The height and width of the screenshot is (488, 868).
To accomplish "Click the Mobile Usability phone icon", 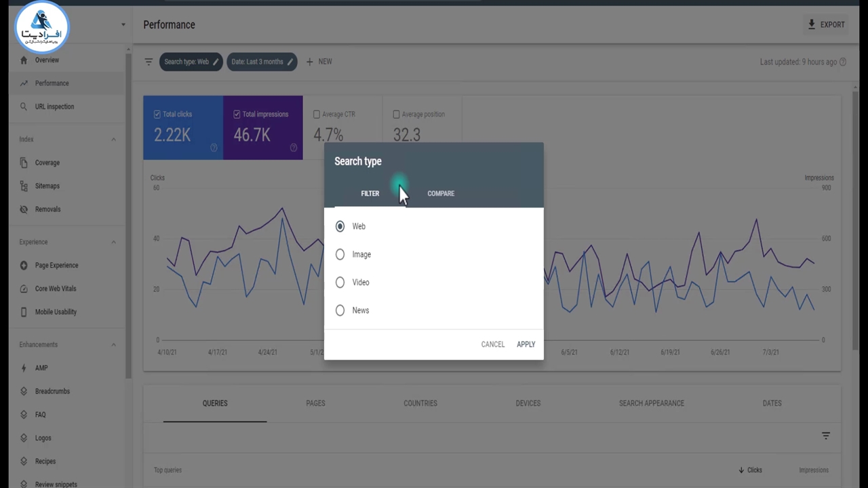I will click(24, 312).
